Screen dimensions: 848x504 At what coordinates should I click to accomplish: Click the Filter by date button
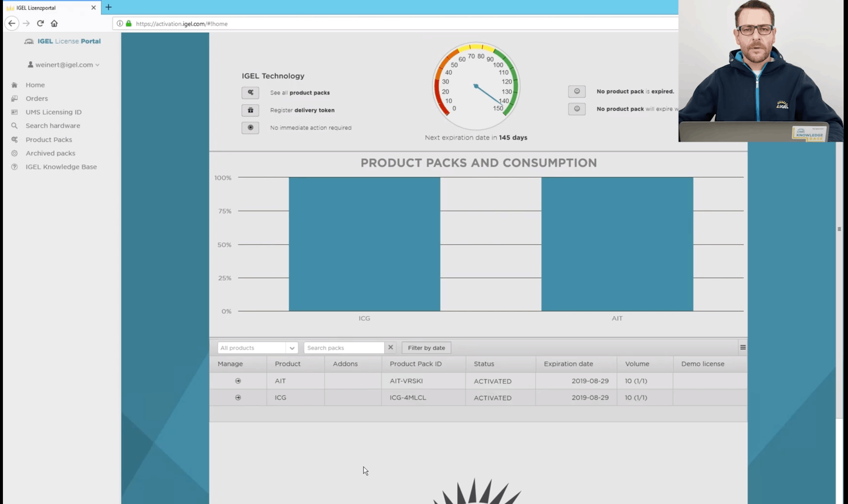[x=426, y=348]
